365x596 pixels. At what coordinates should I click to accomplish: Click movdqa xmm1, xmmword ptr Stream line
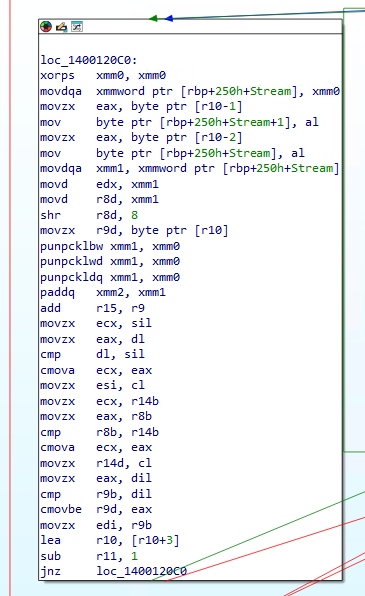pyautogui.click(x=190, y=168)
